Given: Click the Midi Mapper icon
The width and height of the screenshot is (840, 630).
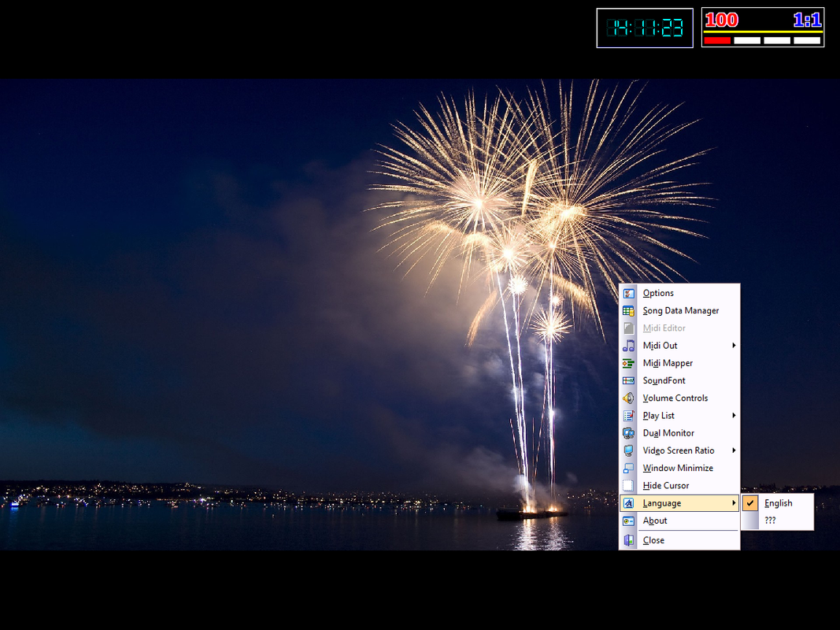Looking at the screenshot, I should click(x=628, y=363).
